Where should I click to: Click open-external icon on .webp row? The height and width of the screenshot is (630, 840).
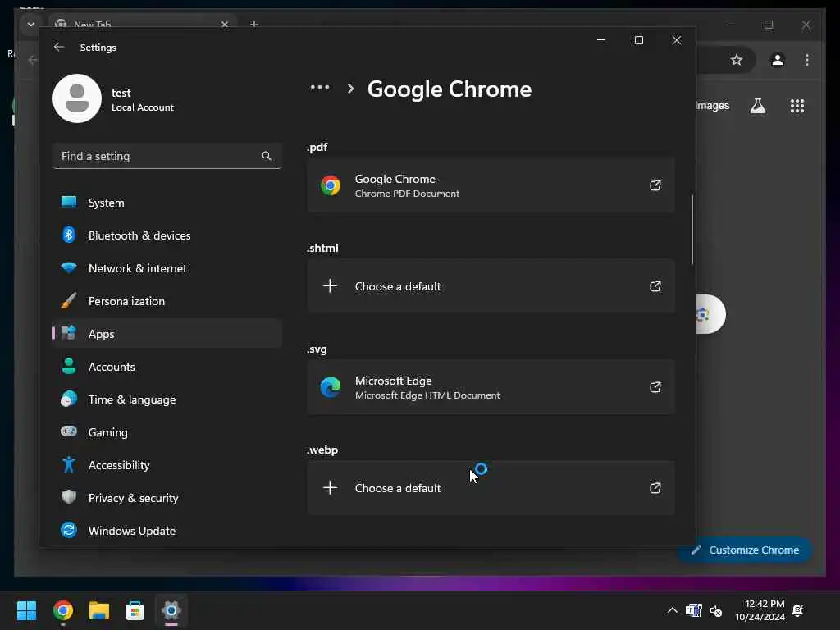(x=655, y=488)
